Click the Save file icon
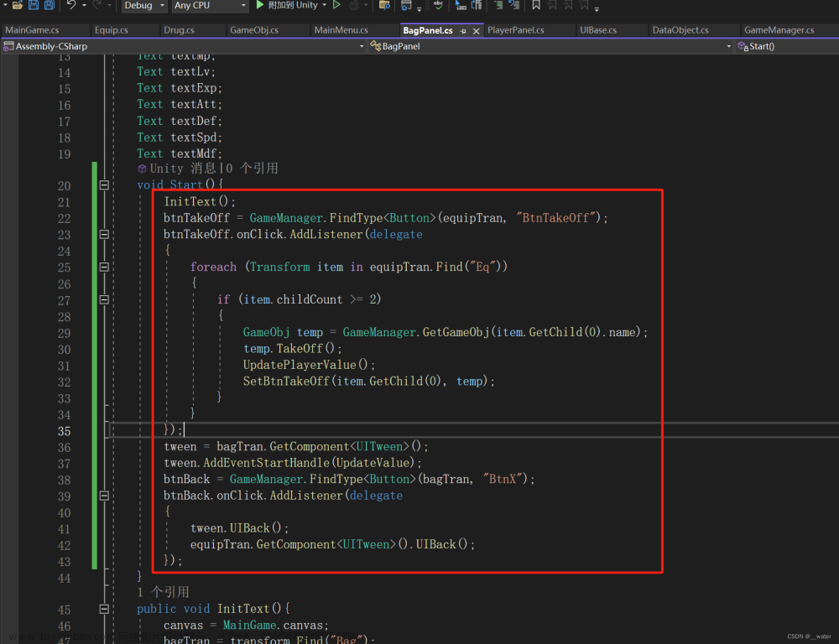 (34, 5)
